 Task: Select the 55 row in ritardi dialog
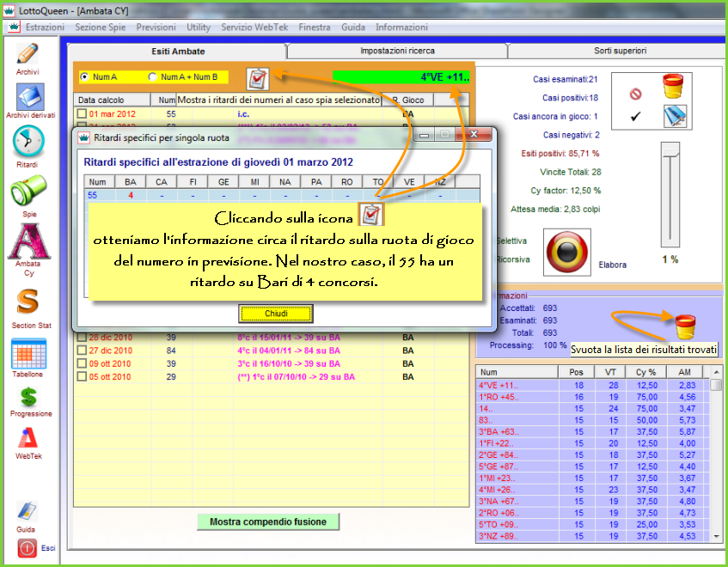tap(281, 195)
